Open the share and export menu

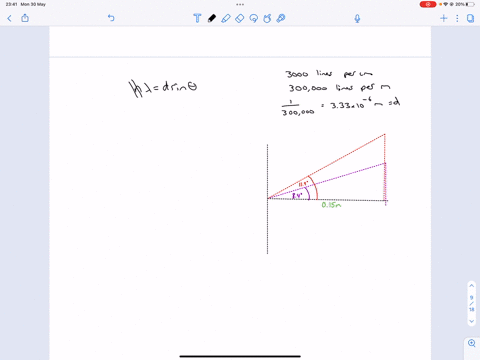point(25,18)
